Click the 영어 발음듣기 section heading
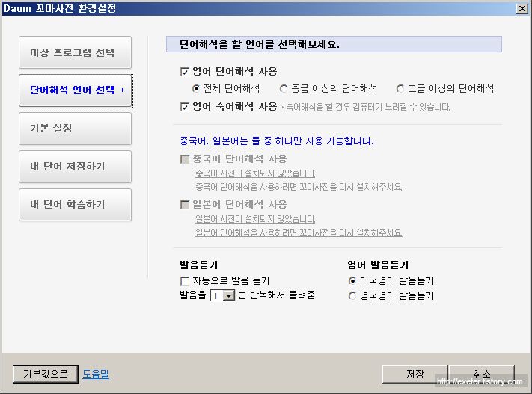The width and height of the screenshot is (532, 394). coord(378,265)
